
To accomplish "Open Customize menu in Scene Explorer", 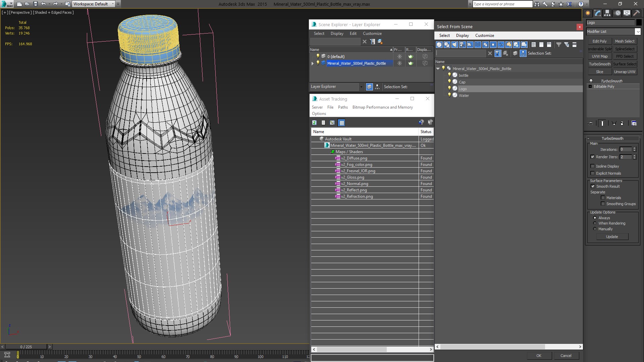I will click(372, 34).
